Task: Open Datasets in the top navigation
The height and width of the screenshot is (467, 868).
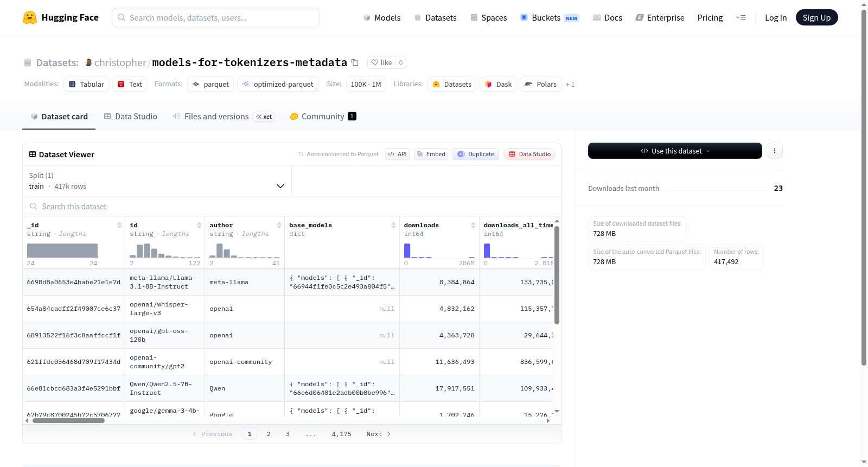Action: click(x=436, y=17)
